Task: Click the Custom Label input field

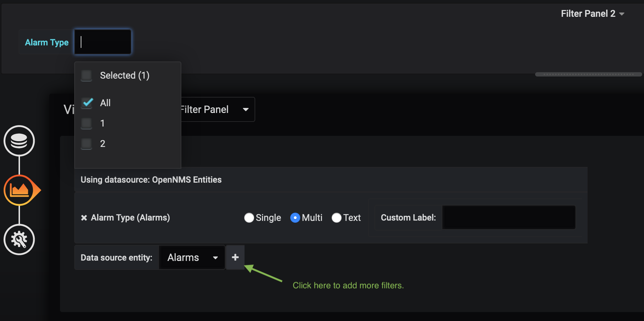Action: [508, 217]
